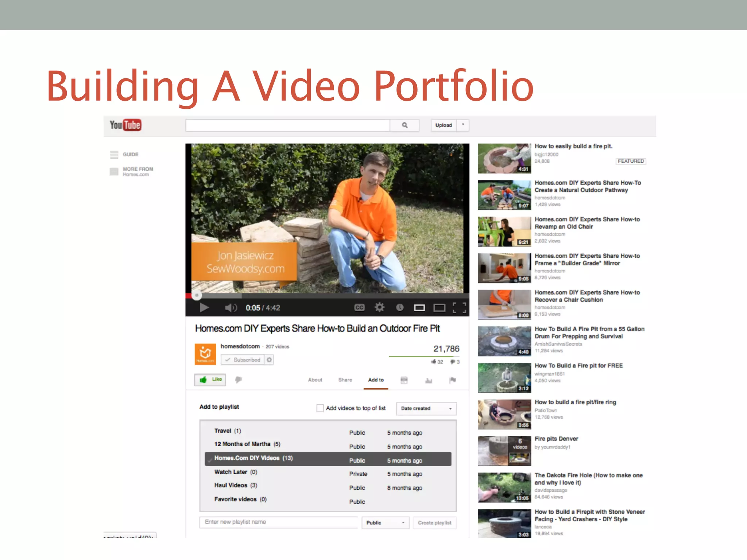The image size is (747, 560).
Task: Open the video statistics icon
Action: pyautogui.click(x=429, y=380)
